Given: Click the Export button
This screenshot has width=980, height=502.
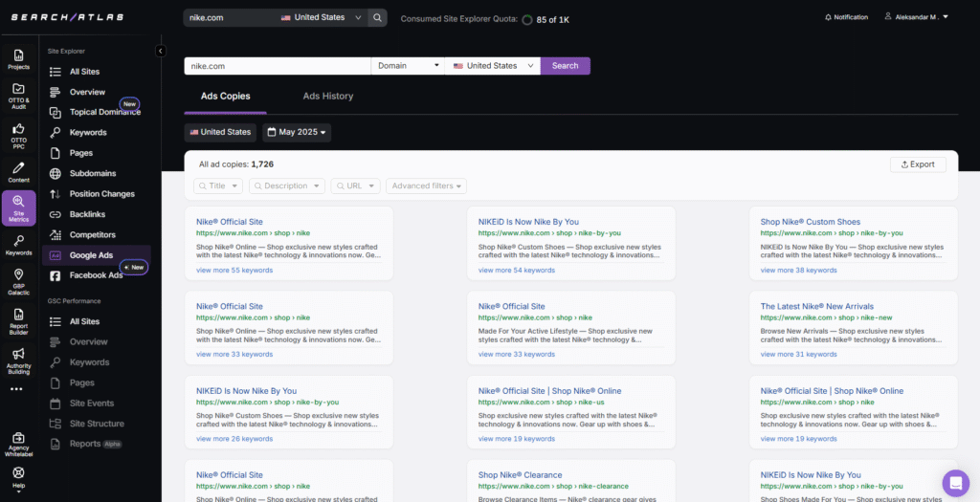Looking at the screenshot, I should [x=918, y=164].
